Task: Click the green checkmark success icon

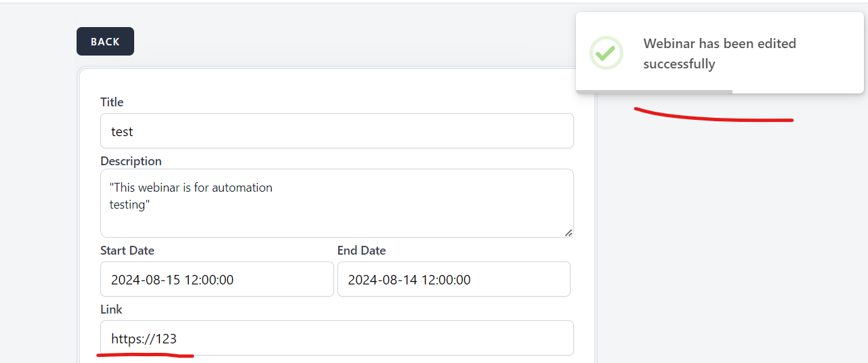Action: (x=606, y=53)
